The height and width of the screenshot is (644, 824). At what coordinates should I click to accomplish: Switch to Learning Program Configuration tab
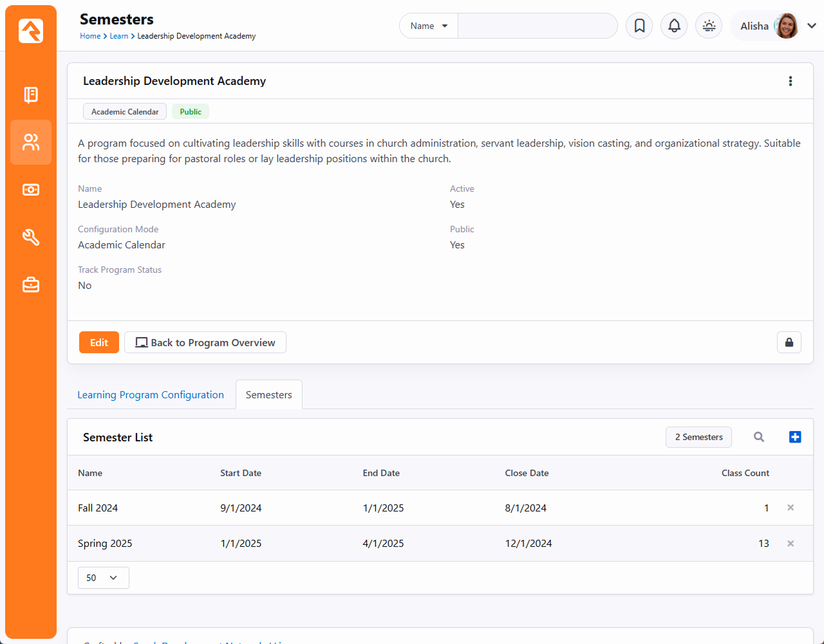click(x=151, y=394)
